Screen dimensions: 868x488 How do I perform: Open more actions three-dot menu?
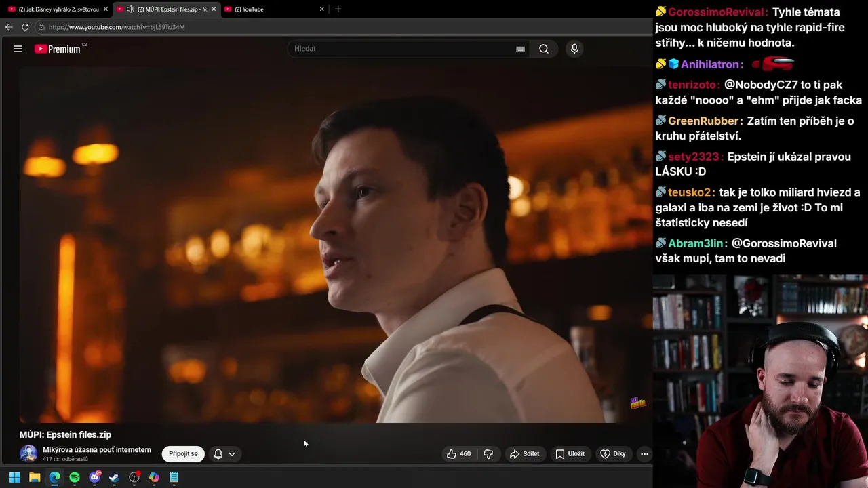pos(644,454)
